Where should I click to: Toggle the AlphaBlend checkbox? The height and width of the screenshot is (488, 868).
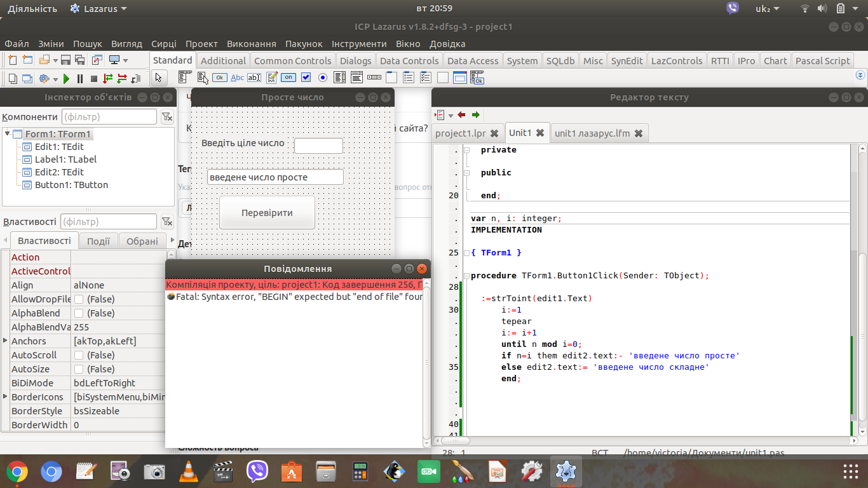pos(79,313)
